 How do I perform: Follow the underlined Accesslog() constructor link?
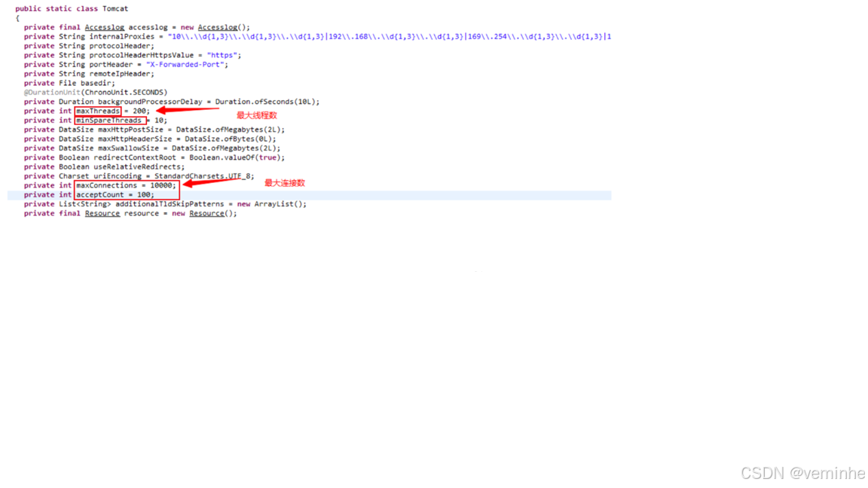pyautogui.click(x=218, y=27)
